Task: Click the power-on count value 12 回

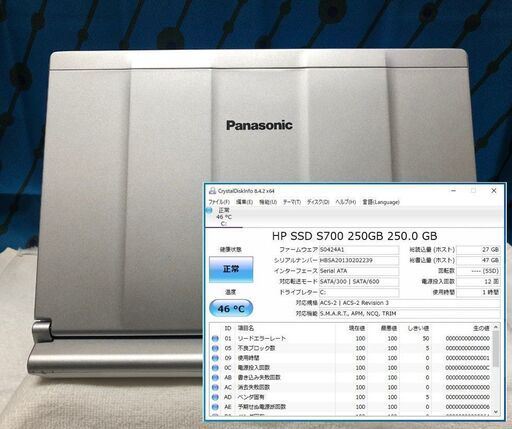Action: click(478, 282)
